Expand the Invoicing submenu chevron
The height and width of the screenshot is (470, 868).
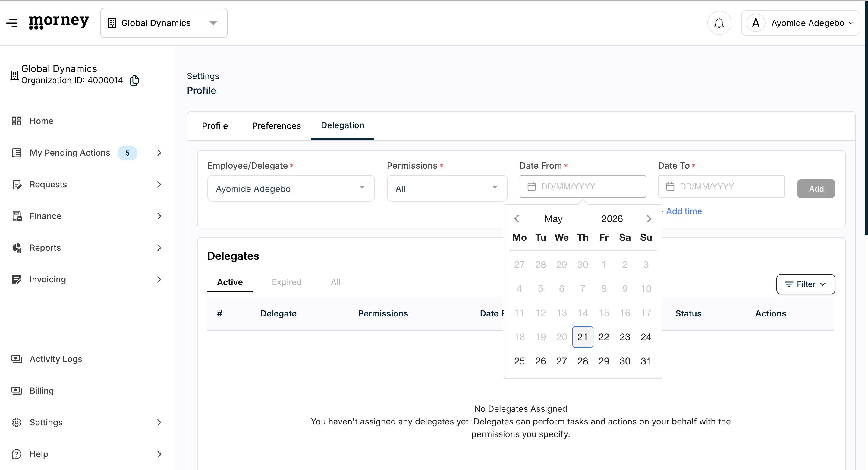tap(159, 280)
